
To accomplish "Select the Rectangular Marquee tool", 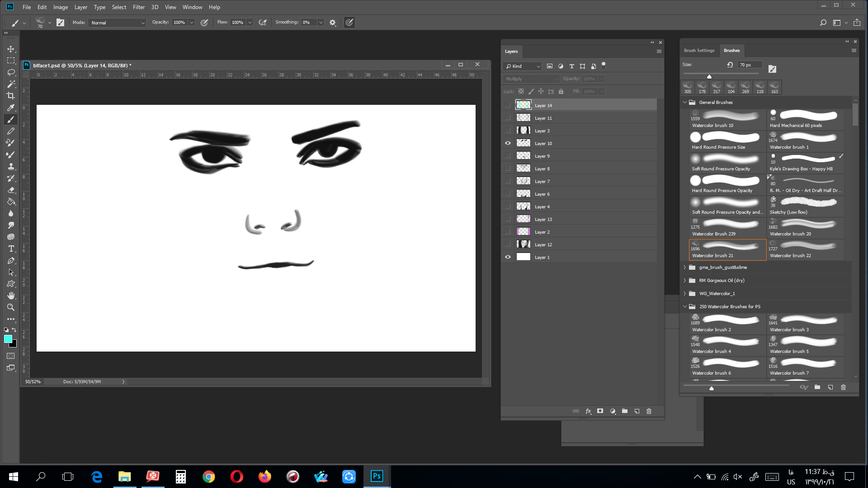I will [x=11, y=61].
